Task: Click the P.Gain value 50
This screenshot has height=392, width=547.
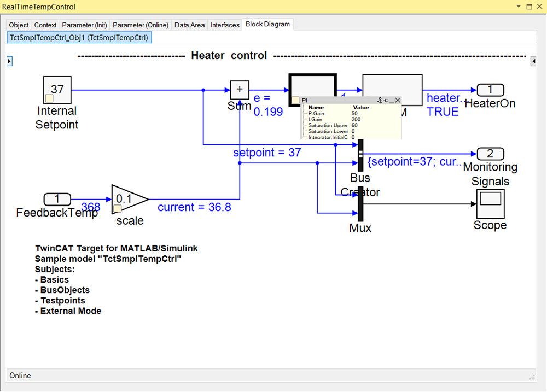Action: tap(354, 113)
